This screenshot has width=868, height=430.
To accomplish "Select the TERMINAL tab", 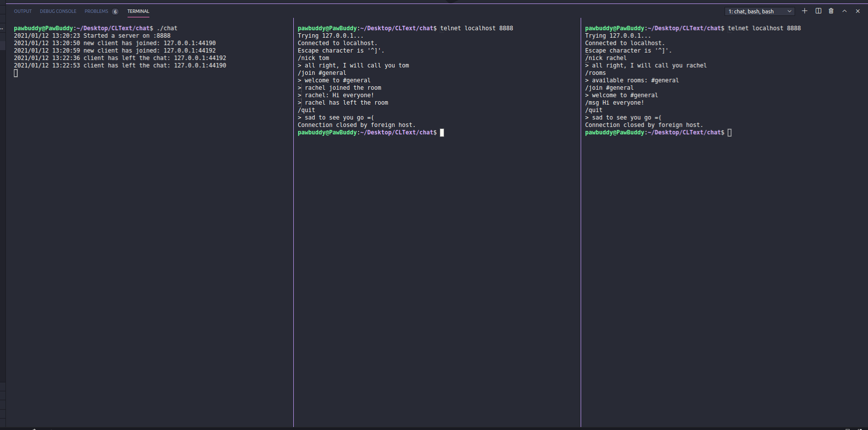I will point(138,11).
